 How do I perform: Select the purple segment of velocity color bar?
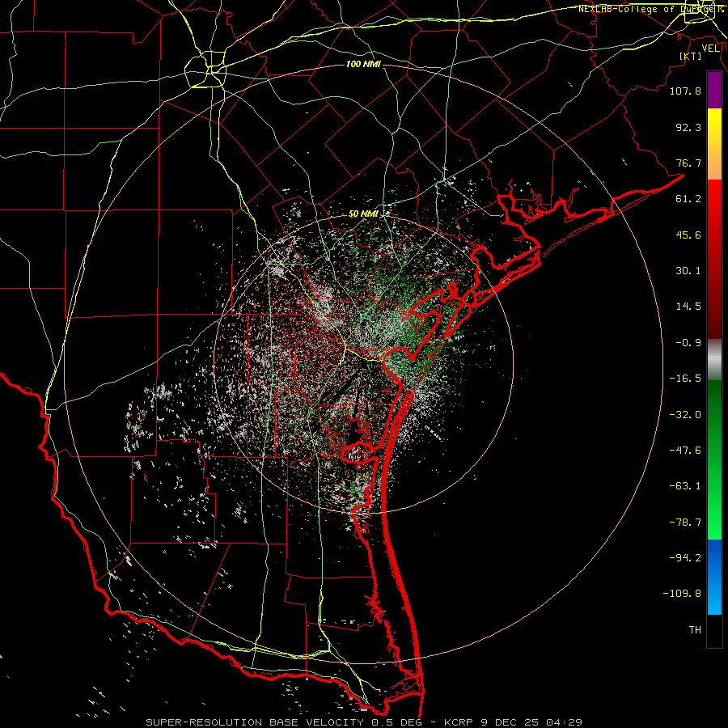pos(714,90)
